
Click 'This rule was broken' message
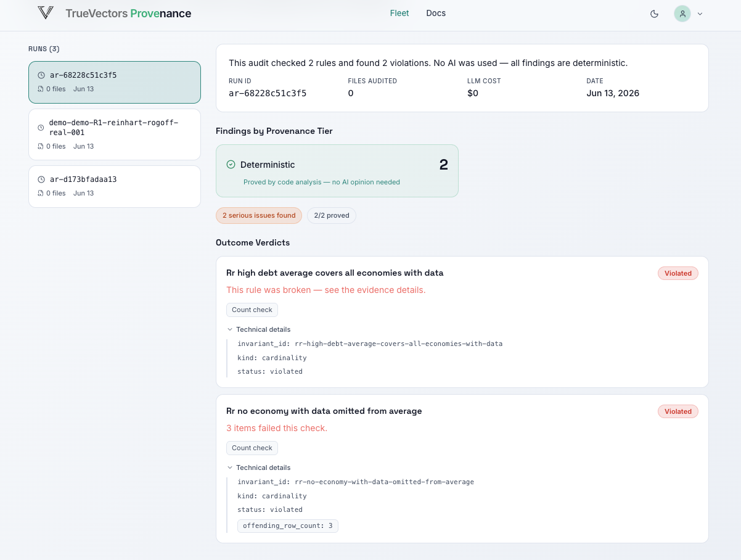coord(326,290)
